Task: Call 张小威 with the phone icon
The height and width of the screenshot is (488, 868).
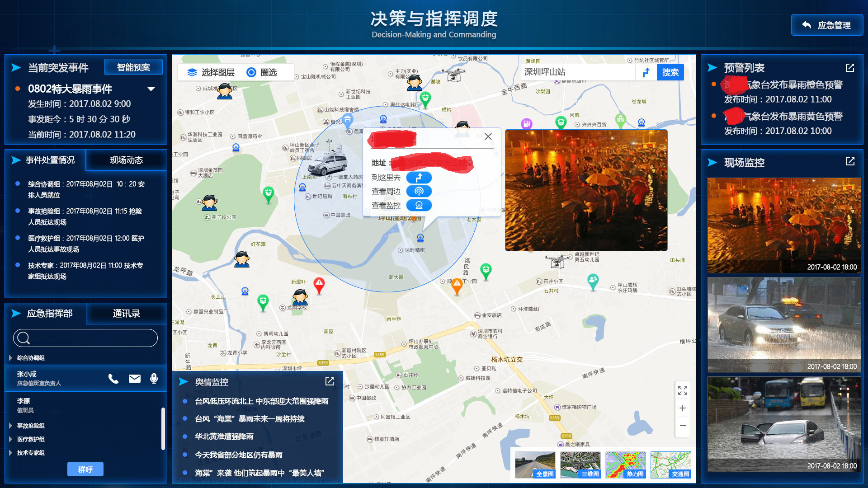Action: click(113, 379)
